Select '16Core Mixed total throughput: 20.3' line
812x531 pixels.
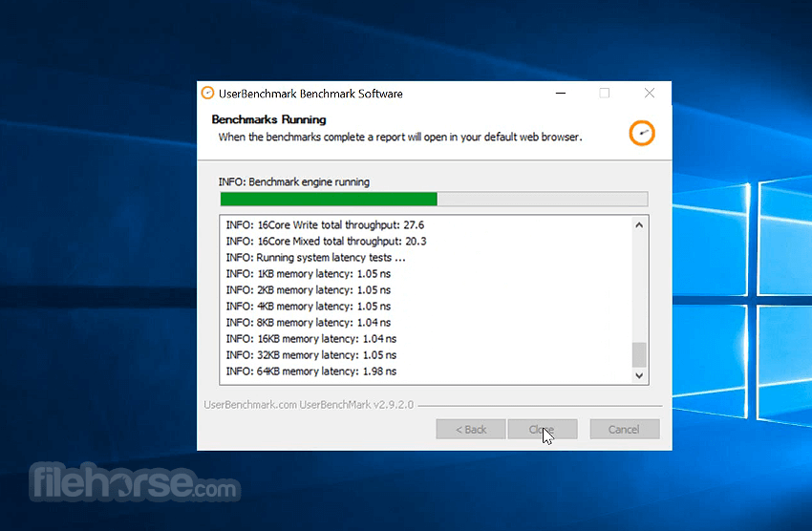click(x=327, y=242)
